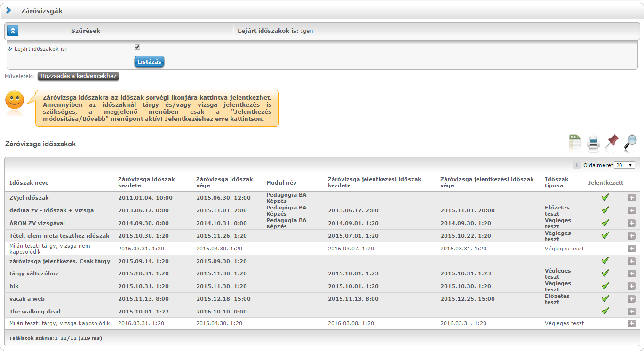The height and width of the screenshot is (353, 644).
Task: Select the tárgy változóhoz entry
Action: coord(34,273)
